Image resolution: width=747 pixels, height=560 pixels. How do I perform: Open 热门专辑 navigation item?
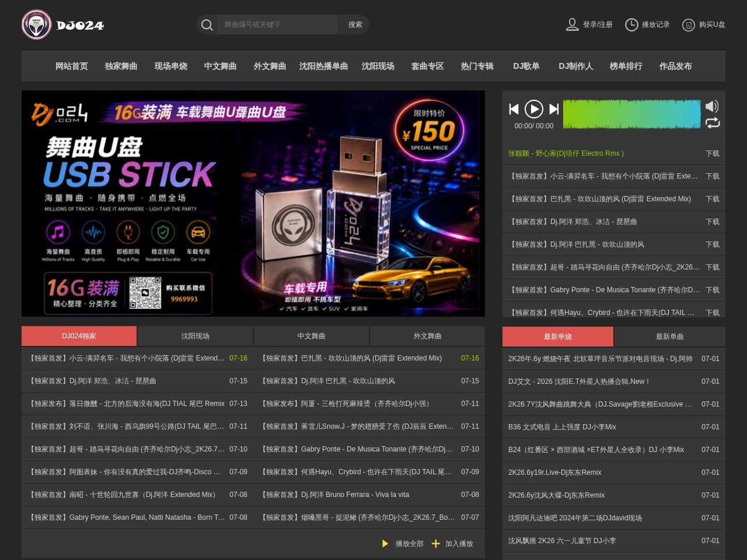477,66
